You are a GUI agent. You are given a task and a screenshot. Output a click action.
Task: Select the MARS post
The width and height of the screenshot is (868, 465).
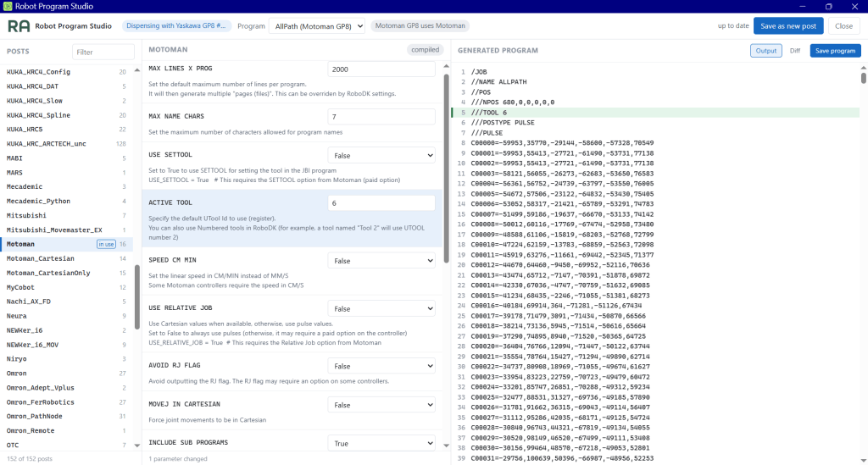click(x=66, y=173)
